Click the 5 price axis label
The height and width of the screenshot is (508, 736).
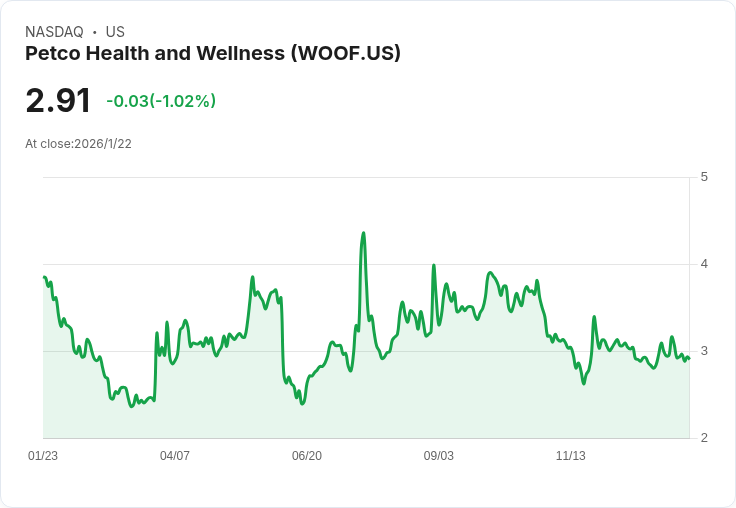704,177
